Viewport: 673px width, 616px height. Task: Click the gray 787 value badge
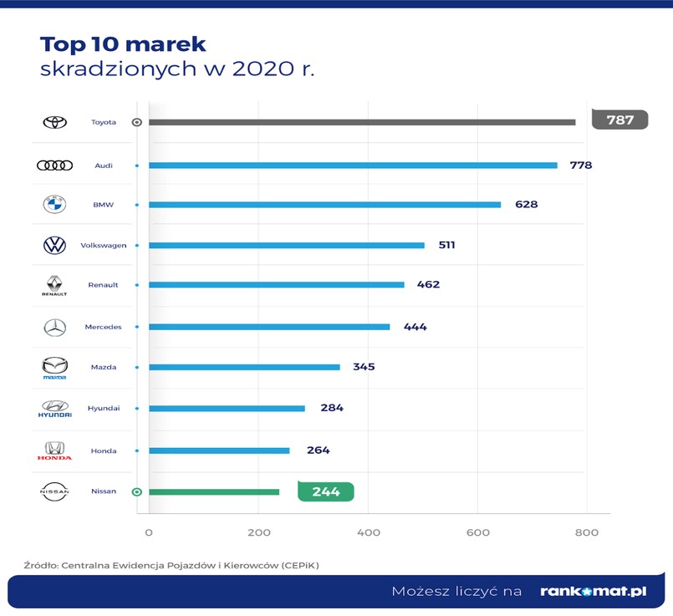619,120
